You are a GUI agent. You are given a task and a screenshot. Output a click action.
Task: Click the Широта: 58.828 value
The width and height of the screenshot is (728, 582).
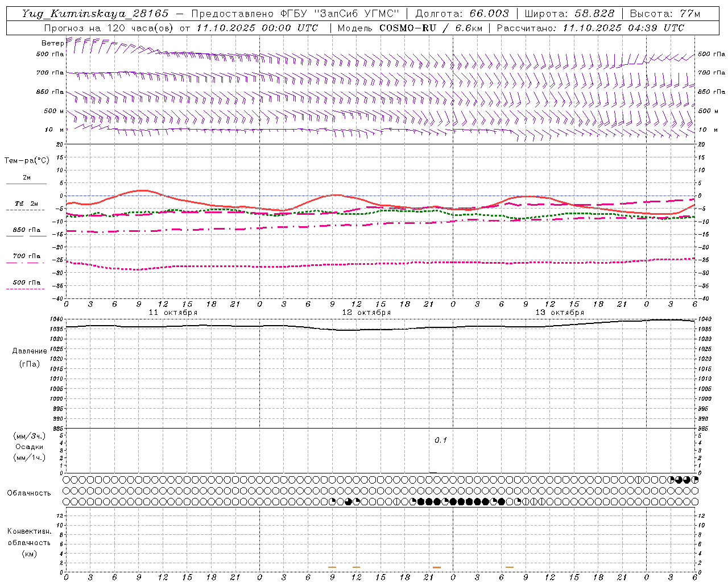(x=569, y=14)
